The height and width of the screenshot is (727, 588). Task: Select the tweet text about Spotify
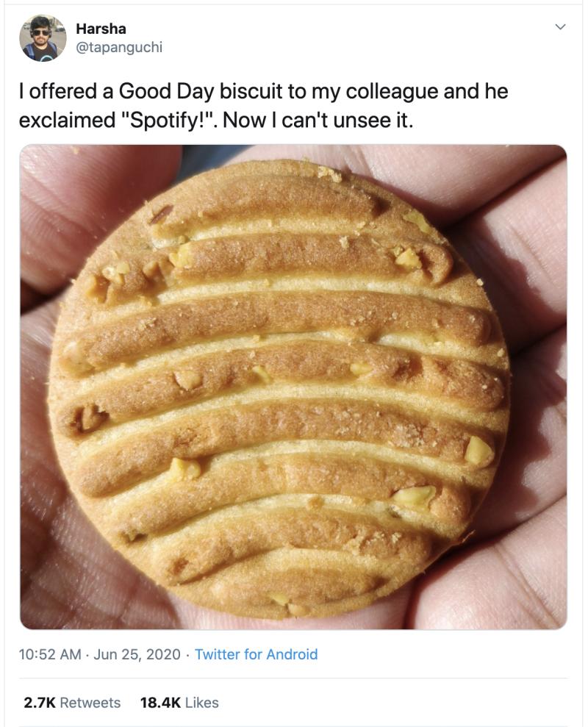point(263,106)
